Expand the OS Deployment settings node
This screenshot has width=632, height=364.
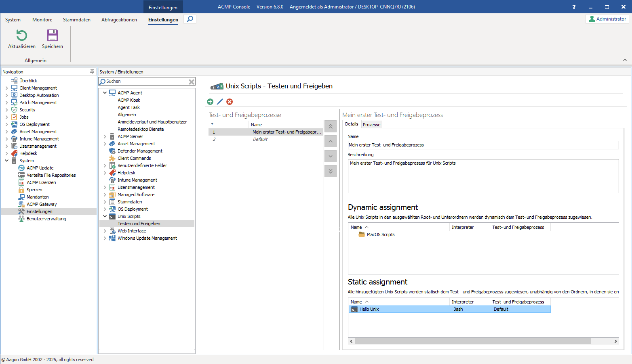click(105, 209)
